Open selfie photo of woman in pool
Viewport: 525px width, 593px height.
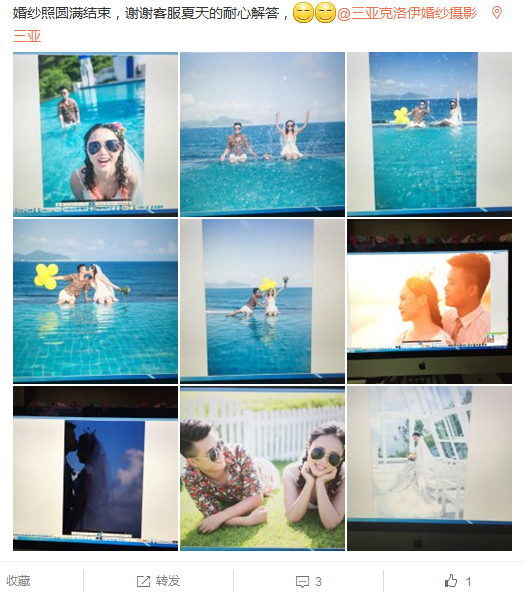[95, 134]
